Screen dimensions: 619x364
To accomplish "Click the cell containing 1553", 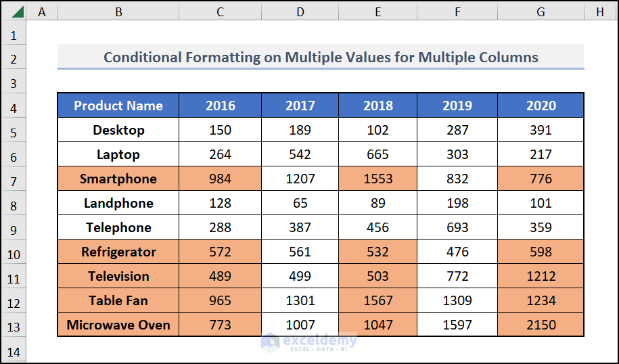I will pyautogui.click(x=377, y=179).
